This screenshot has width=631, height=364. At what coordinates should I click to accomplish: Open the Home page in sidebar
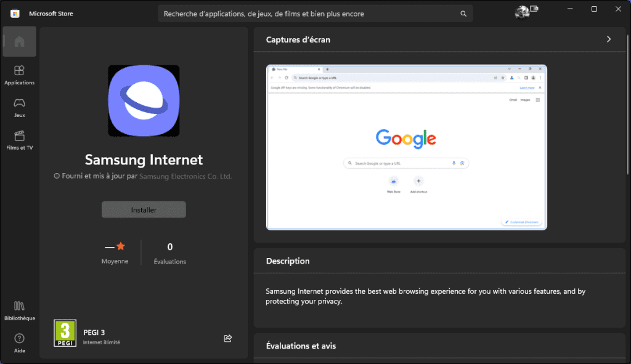[x=19, y=41]
